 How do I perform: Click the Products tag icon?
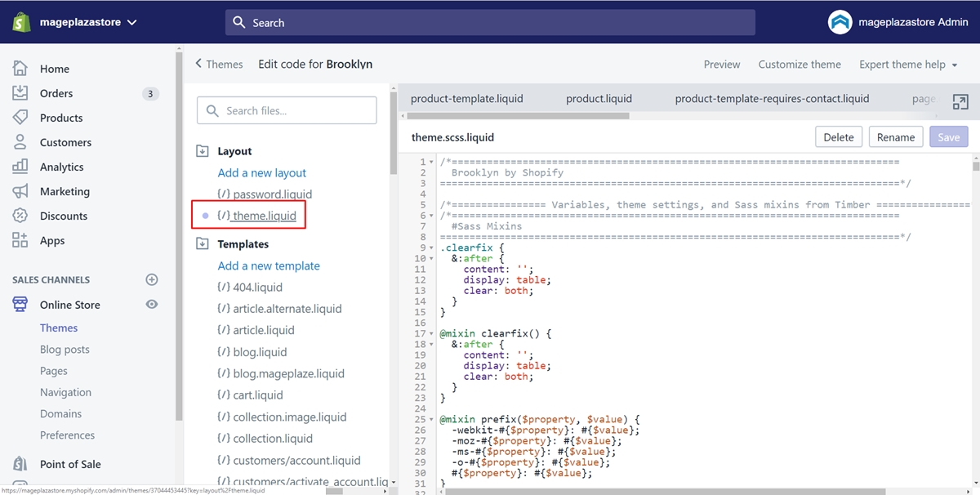pyautogui.click(x=20, y=118)
